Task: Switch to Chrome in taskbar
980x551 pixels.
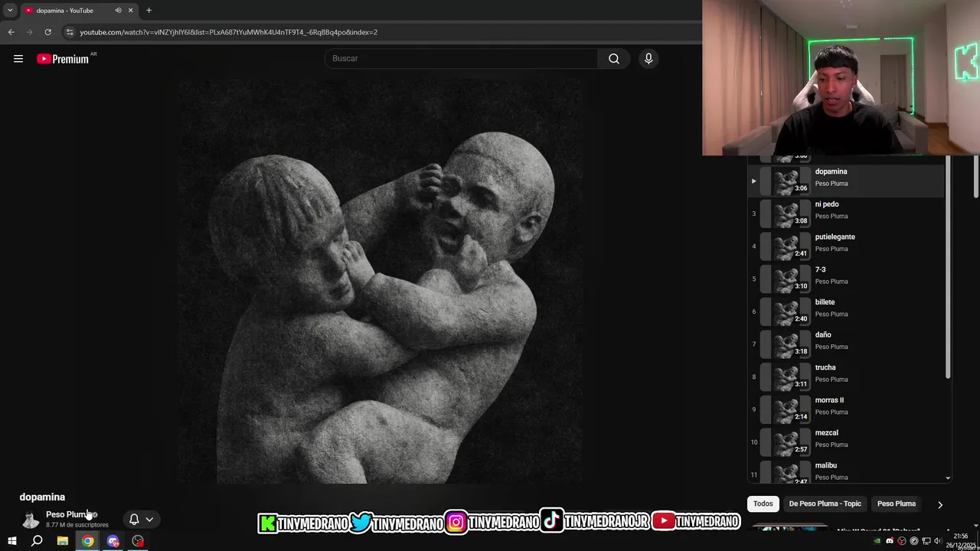Action: pos(88,541)
